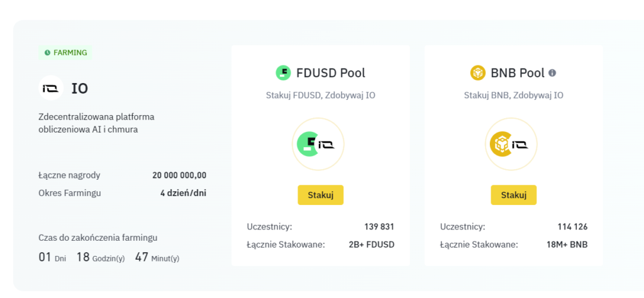Screen dimensions: 644x298
Task: Click the FDUSD participants count 139 831
Action: pyautogui.click(x=379, y=226)
